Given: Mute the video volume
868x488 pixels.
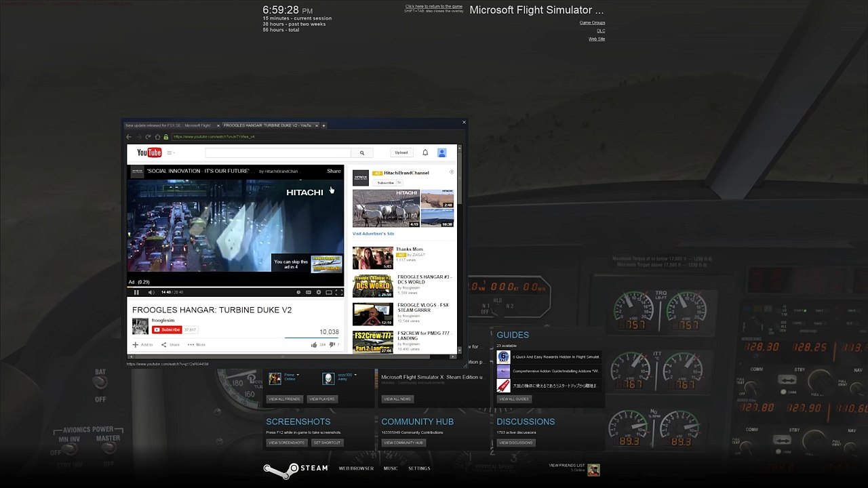Looking at the screenshot, I should (x=151, y=292).
